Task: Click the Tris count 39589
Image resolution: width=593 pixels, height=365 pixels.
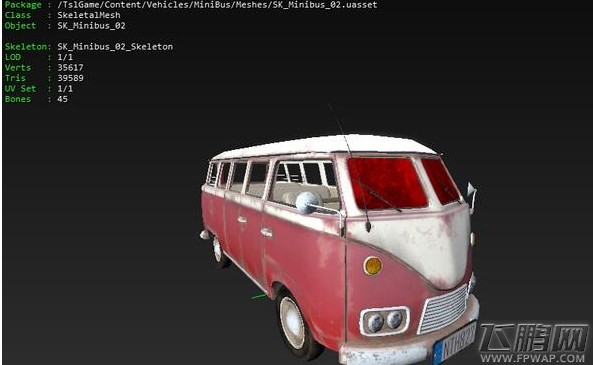Action: pyautogui.click(x=70, y=78)
